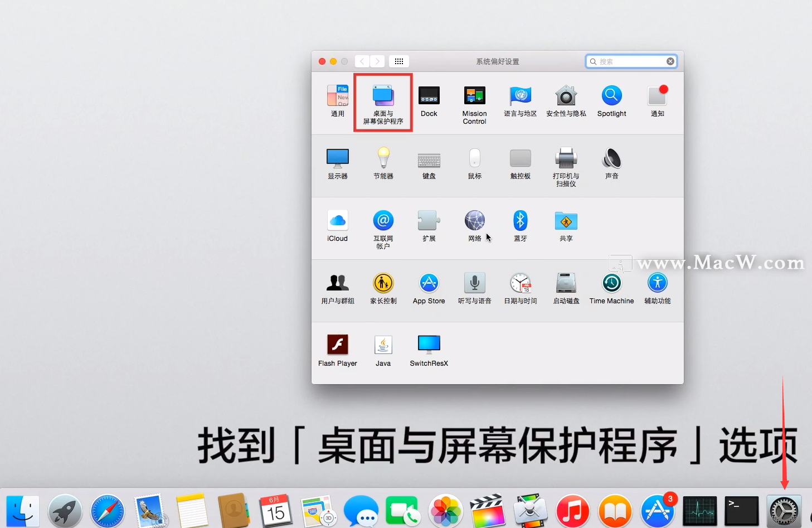Open Calendar showing 15 in Dock
812x528 pixels.
[x=276, y=510]
